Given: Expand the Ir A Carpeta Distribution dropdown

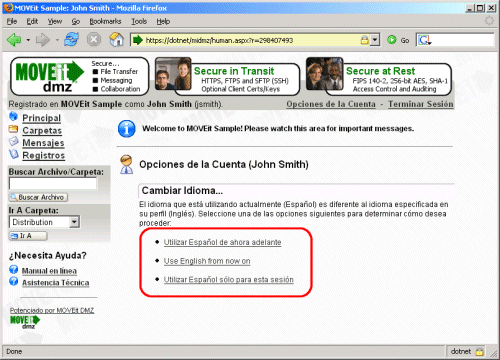Looking at the screenshot, I should pyautogui.click(x=74, y=222).
